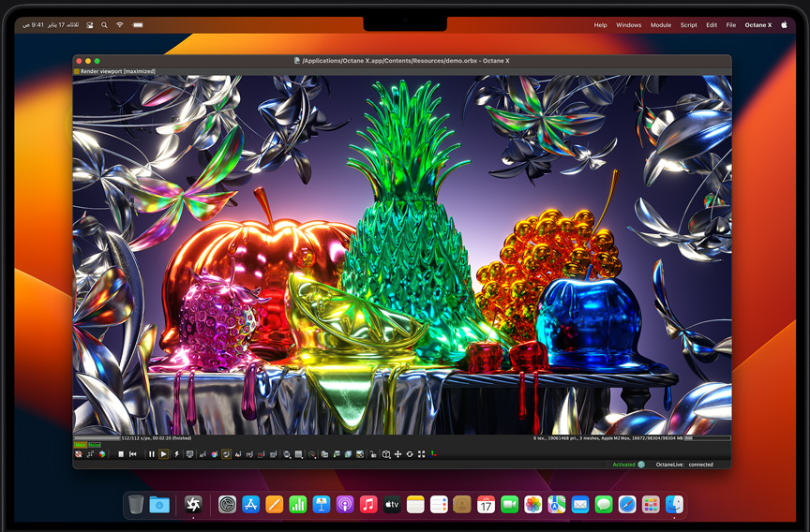
Task: Toggle the XYZ world axis display
Action: [x=433, y=454]
